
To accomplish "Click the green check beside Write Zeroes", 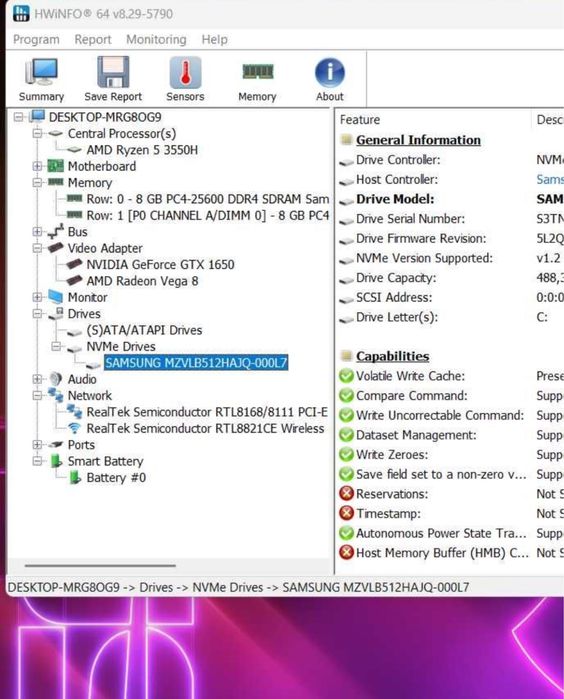I will tap(346, 454).
